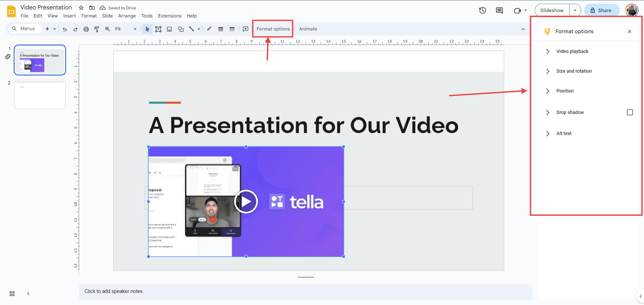This screenshot has width=644, height=305.
Task: Open the Fit zoom level dropdown
Action: 126,29
